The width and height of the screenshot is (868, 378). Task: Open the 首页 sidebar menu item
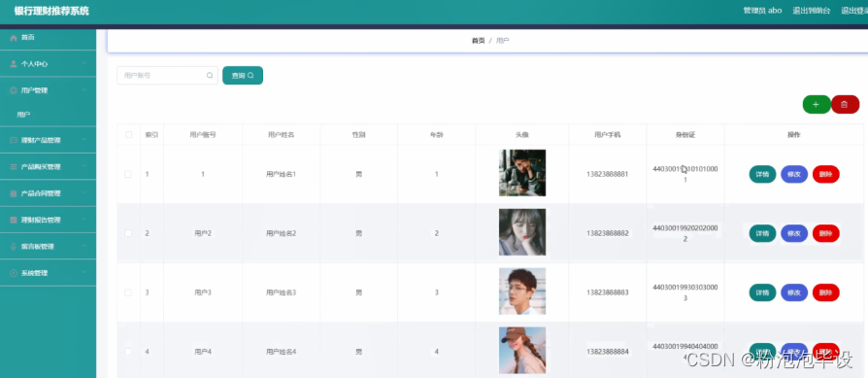pyautogui.click(x=49, y=38)
